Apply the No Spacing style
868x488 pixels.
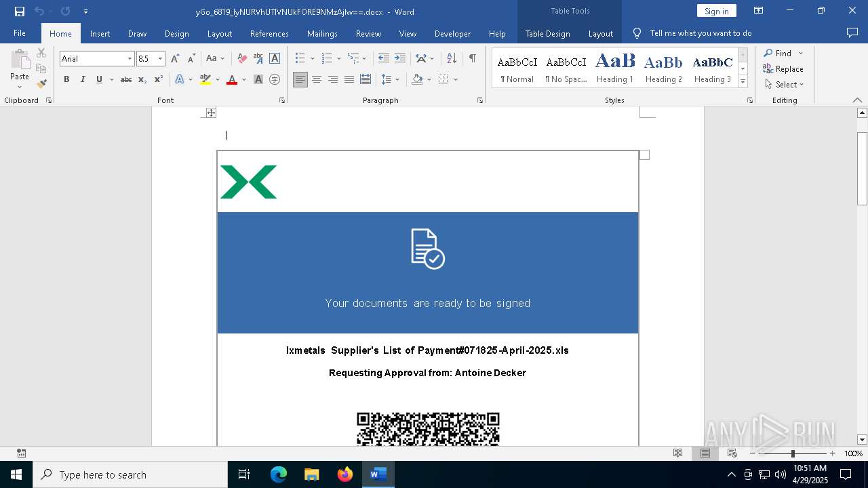(566, 68)
